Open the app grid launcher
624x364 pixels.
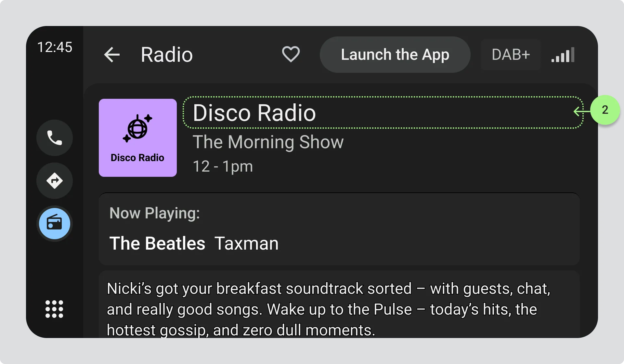(54, 309)
